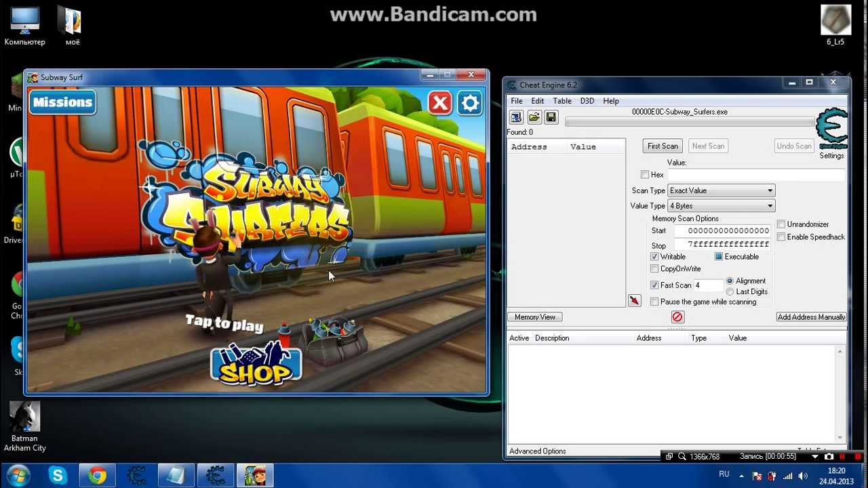This screenshot has height=488, width=868.
Task: Click the Start address field
Action: coord(722,230)
